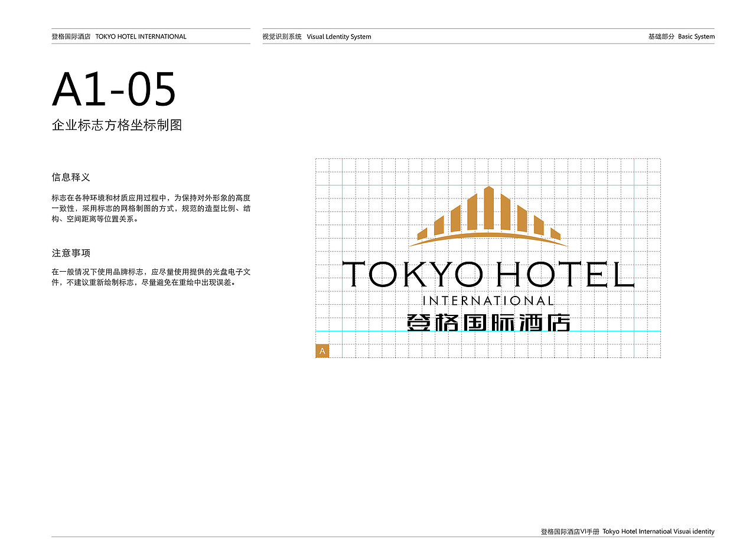756x557 pixels.
Task: Click the orange 'A' grid unit square
Action: (322, 351)
